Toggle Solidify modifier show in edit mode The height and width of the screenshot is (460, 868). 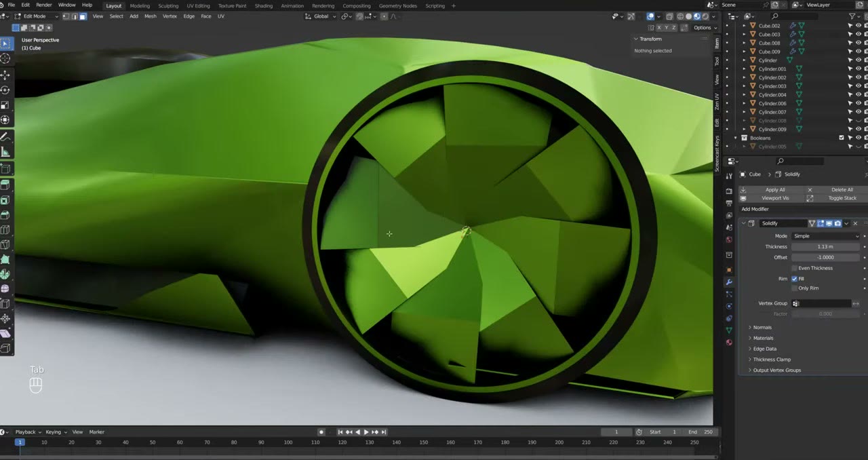[x=821, y=223]
